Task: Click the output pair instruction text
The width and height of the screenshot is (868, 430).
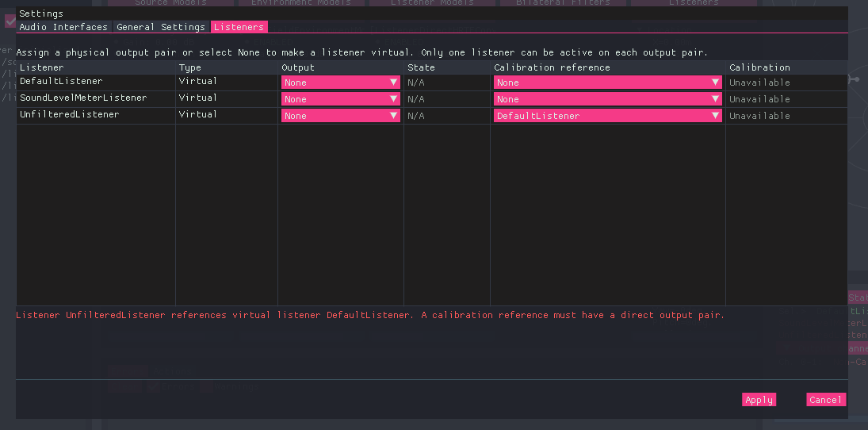Action: click(362, 53)
